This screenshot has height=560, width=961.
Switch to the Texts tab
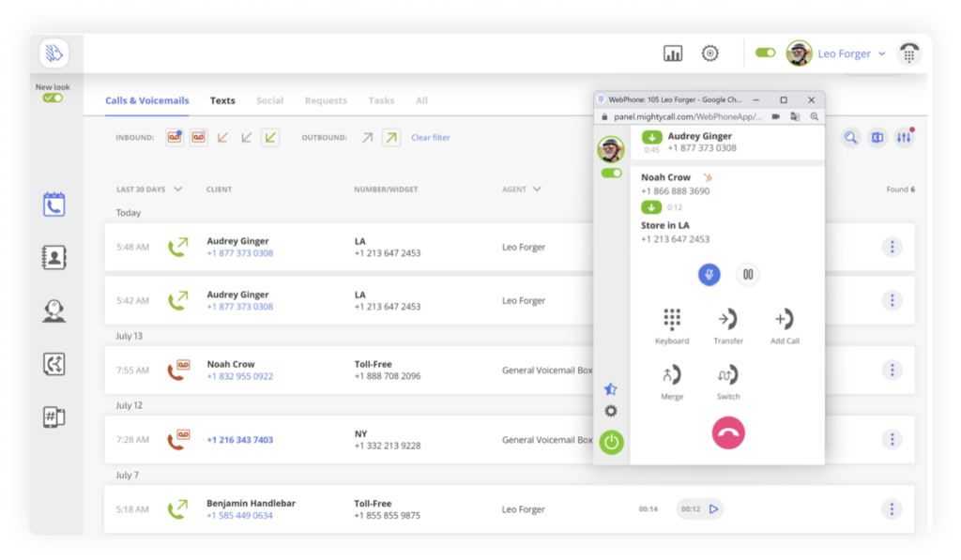click(222, 100)
